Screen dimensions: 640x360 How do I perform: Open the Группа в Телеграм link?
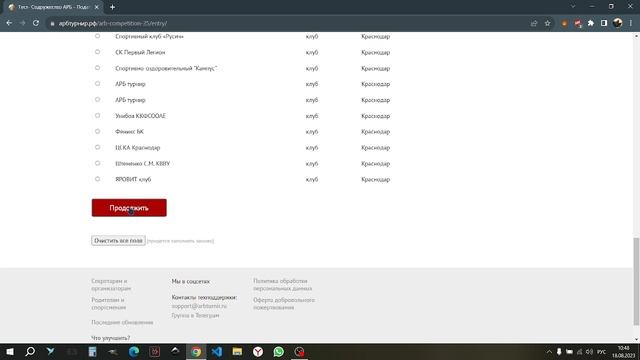point(195,316)
